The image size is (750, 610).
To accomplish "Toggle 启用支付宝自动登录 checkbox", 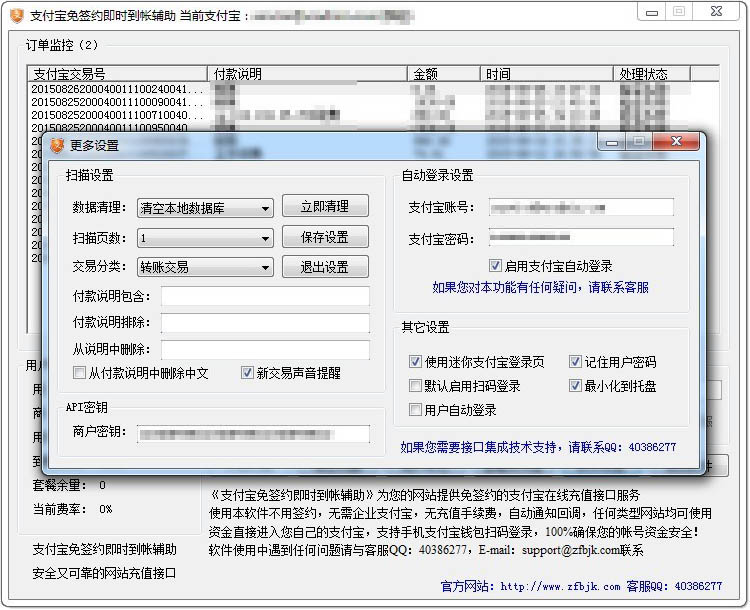I will pos(496,266).
